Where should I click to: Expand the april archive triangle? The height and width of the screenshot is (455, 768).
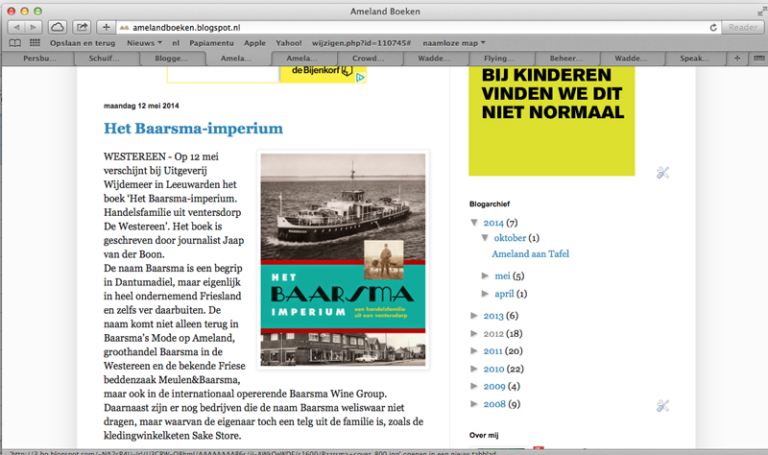pyautogui.click(x=485, y=293)
